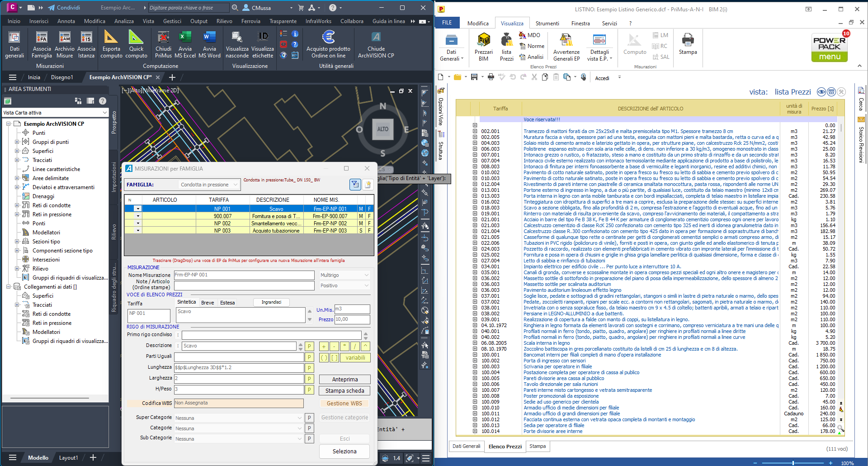This screenshot has height=466, width=868.
Task: Click the ALTO view cube face
Action: click(x=383, y=129)
